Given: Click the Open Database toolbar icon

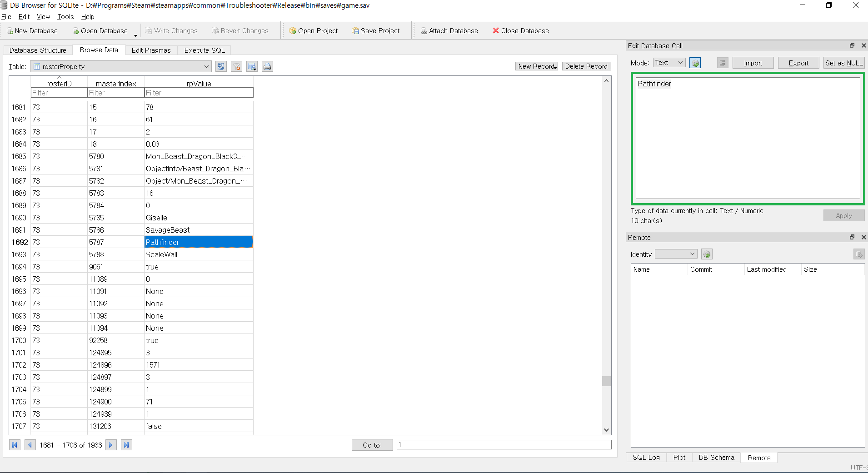Looking at the screenshot, I should [76, 31].
